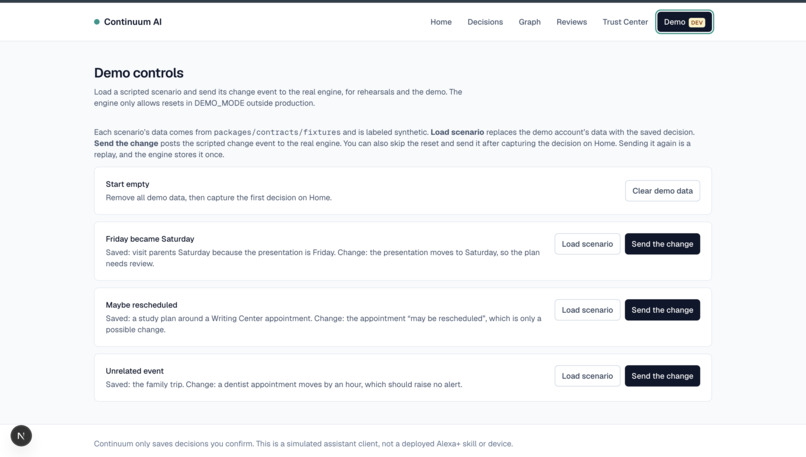Click the Friday became Saturday title
The image size is (806, 457).
(x=150, y=239)
